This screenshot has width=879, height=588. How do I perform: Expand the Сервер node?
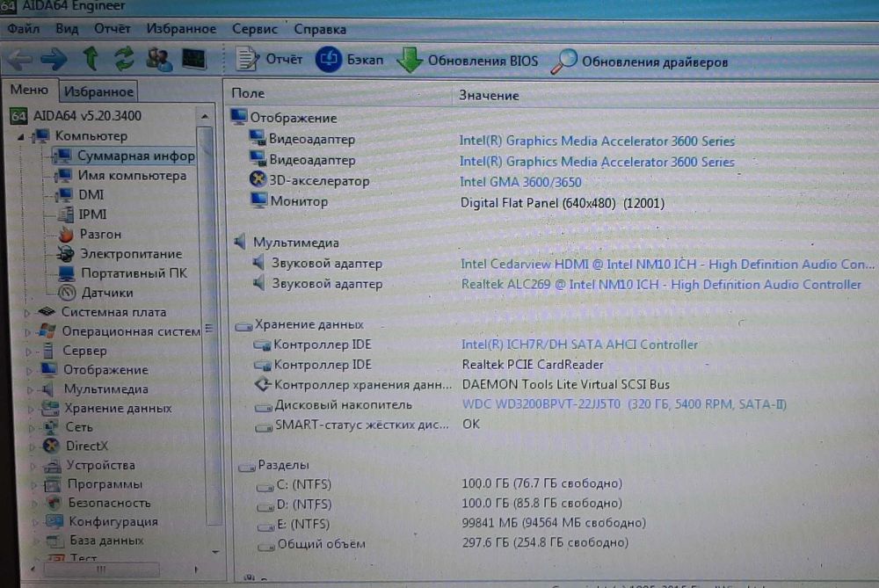29,352
